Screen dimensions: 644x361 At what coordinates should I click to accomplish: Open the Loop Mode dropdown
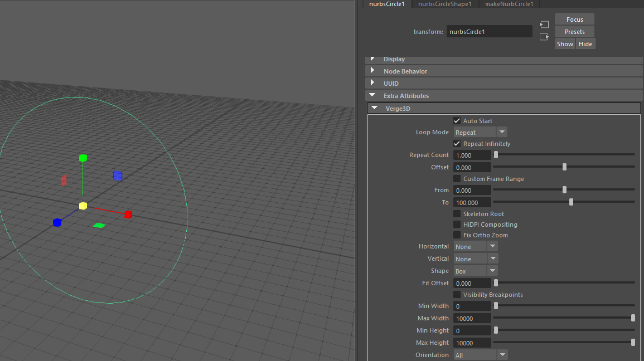coord(480,132)
